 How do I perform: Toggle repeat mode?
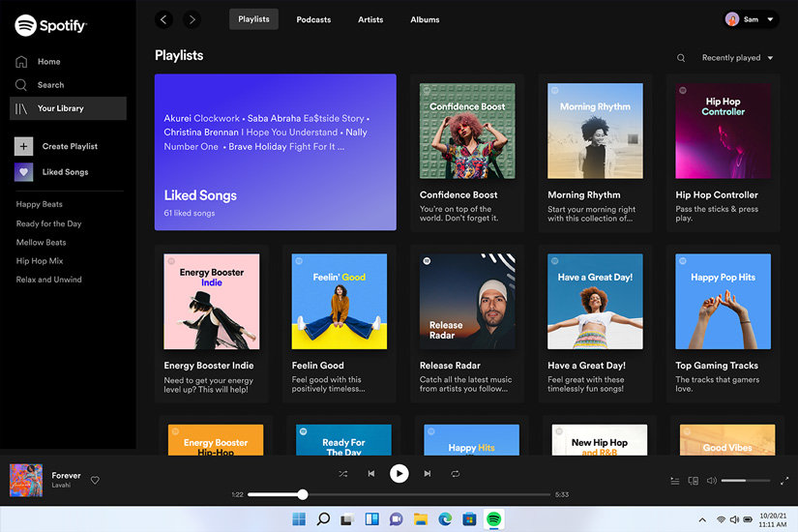(455, 473)
